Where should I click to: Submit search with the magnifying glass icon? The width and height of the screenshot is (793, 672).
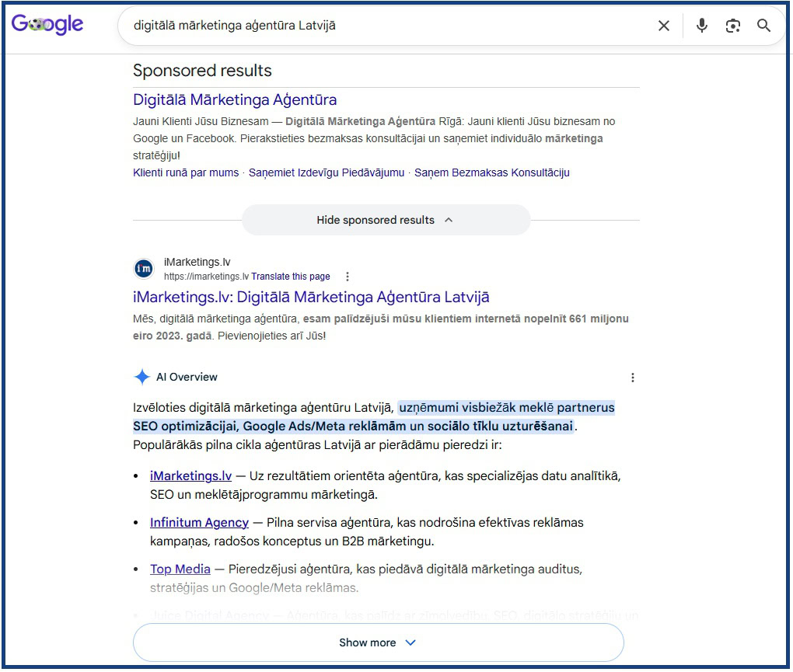(763, 26)
